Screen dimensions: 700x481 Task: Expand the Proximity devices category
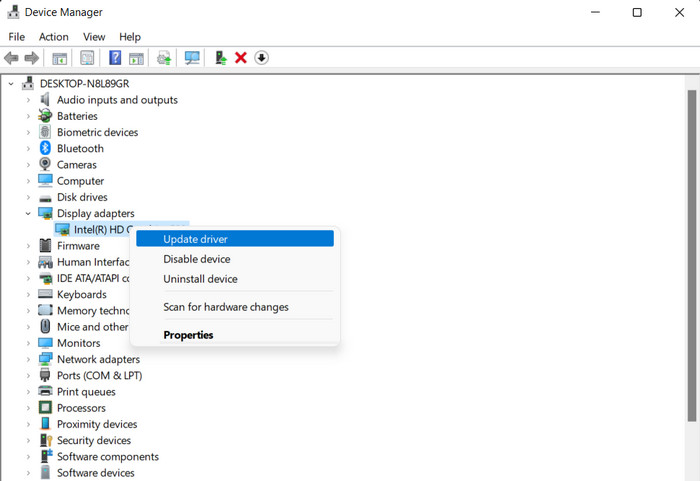28,424
